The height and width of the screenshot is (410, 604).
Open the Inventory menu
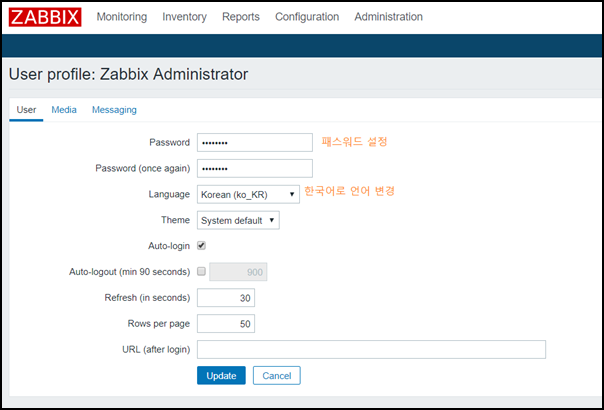(185, 17)
